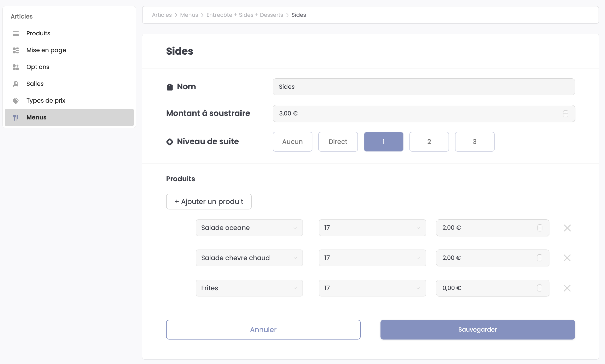The image size is (605, 364).
Task: Go to Entrecôte + Sides + Desserts breadcrumb
Action: pyautogui.click(x=245, y=15)
